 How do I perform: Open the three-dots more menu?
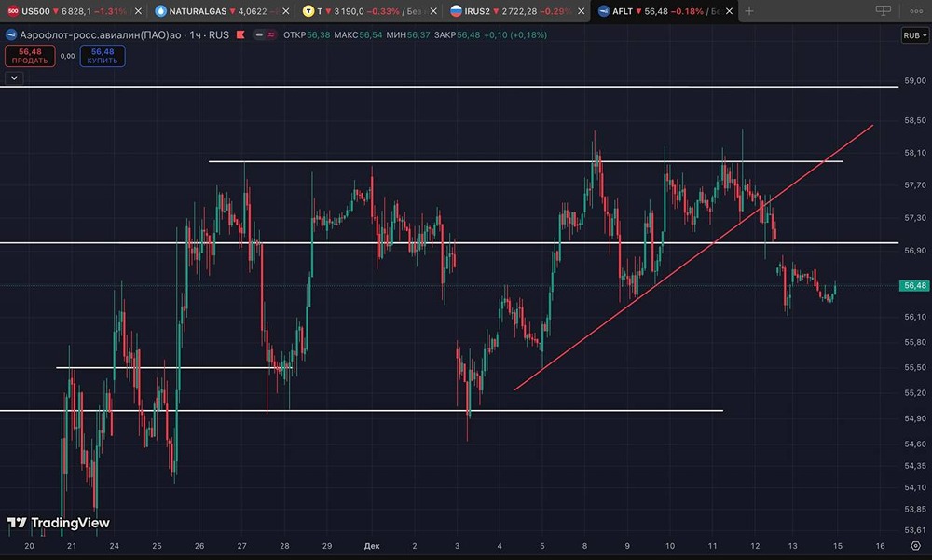(x=916, y=10)
